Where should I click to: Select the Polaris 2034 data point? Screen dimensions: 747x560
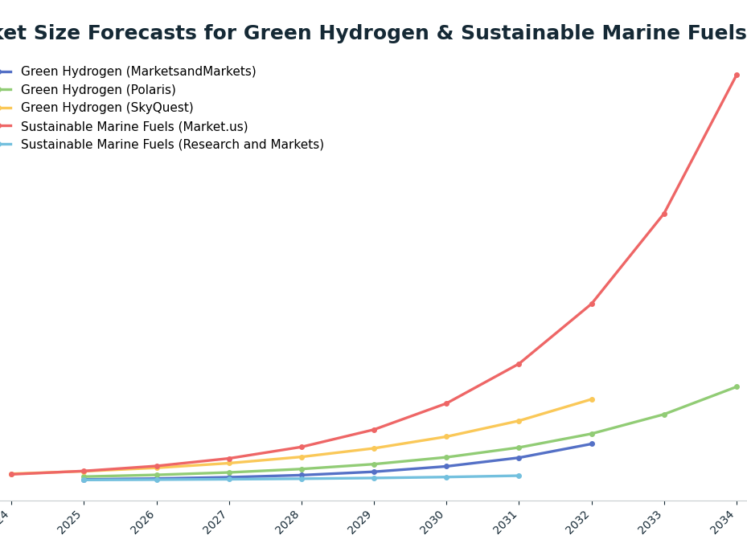pyautogui.click(x=737, y=386)
